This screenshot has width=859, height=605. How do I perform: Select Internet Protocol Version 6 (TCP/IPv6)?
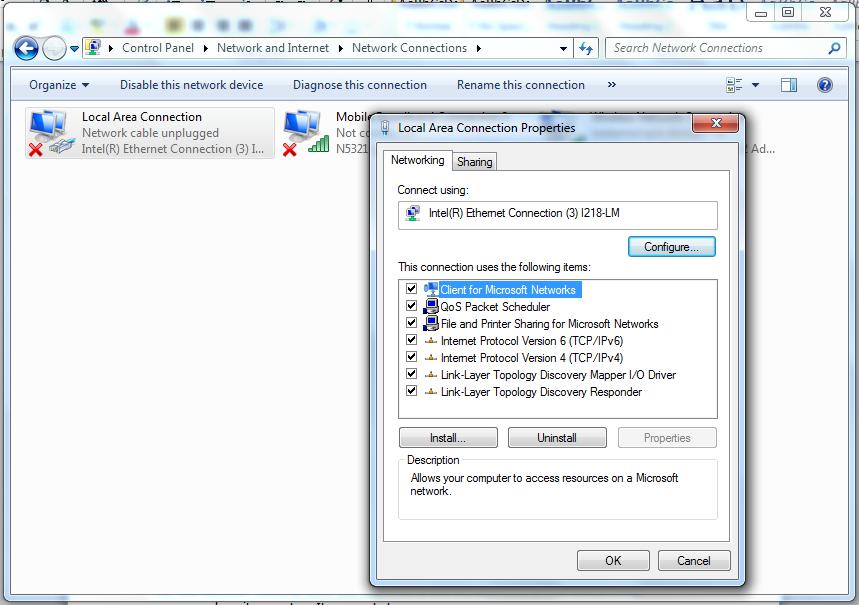[x=532, y=341]
